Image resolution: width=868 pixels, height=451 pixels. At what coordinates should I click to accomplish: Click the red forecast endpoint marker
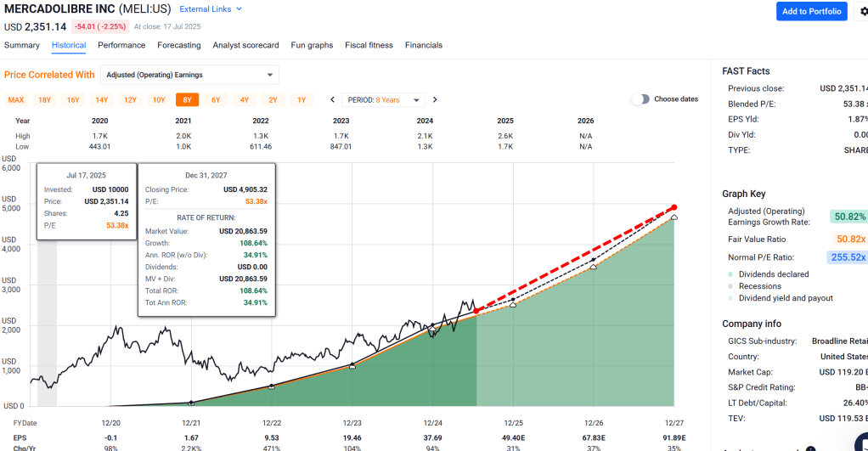pos(674,207)
